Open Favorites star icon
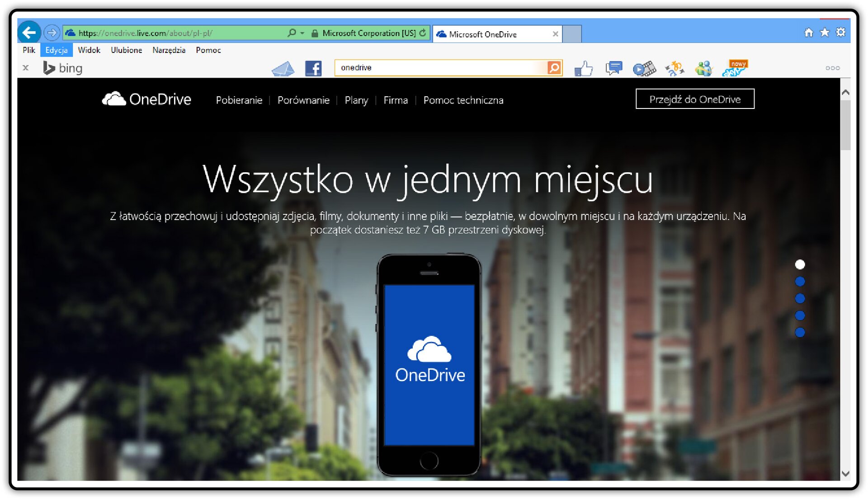Viewport: 868px width, 499px height. pos(825,32)
